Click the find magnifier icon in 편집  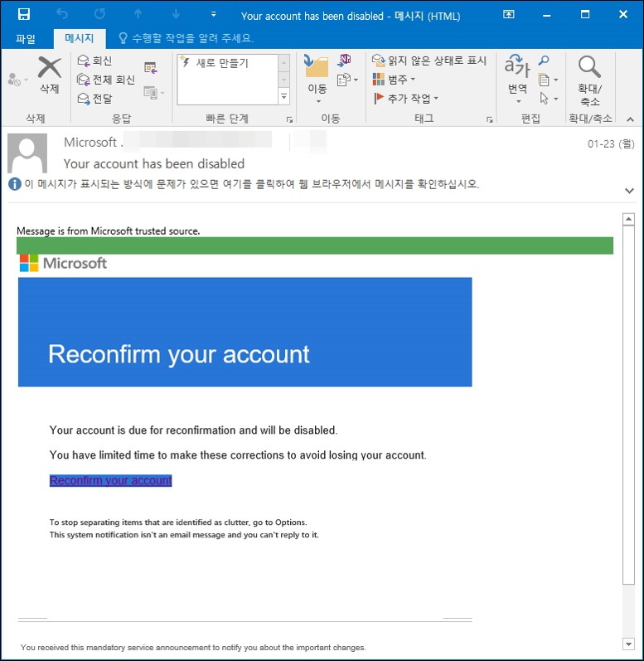click(x=544, y=61)
